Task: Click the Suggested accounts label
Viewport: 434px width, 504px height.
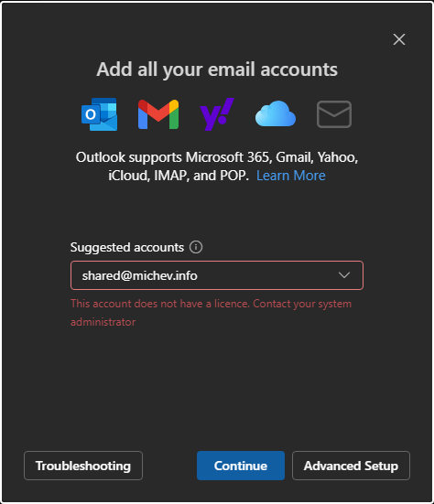Action: pos(127,247)
